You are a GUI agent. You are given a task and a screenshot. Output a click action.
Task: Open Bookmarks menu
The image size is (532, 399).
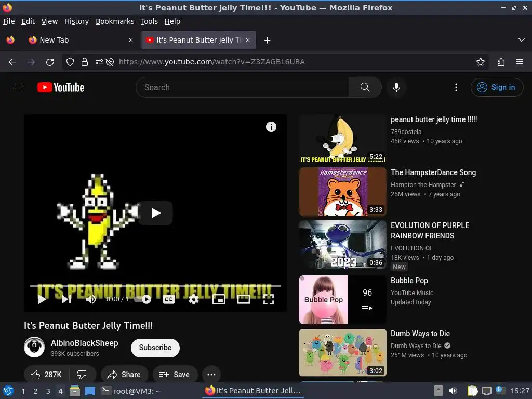(115, 21)
